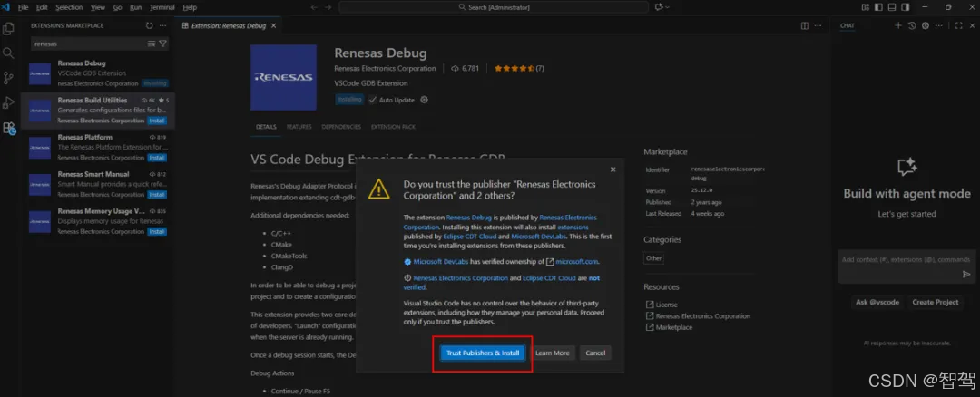Viewport: 980px width, 397px height.
Task: Click the Other category tag
Action: [x=653, y=257]
